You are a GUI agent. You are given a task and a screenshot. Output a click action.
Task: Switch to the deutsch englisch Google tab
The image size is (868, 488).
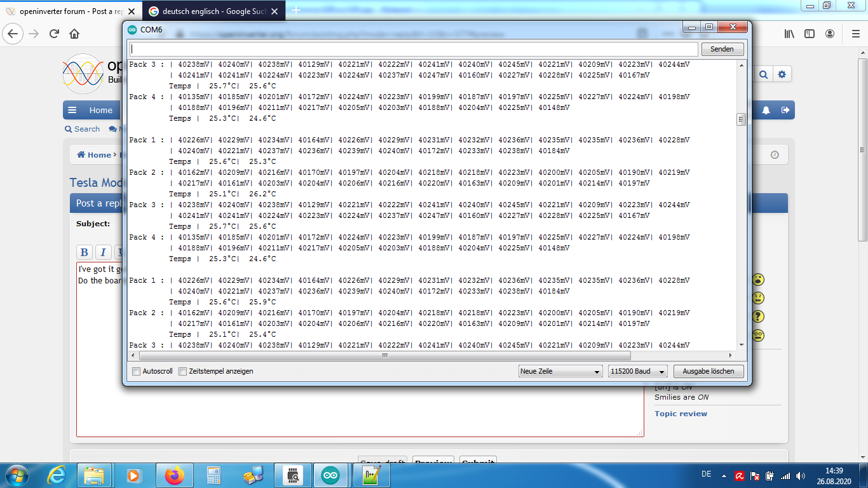click(x=213, y=11)
